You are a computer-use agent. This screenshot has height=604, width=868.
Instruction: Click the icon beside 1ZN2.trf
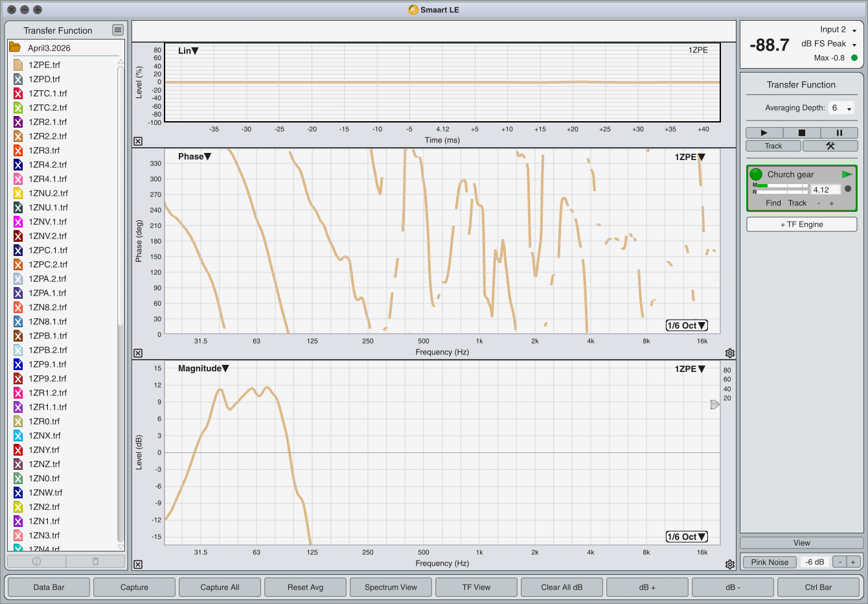(x=18, y=507)
